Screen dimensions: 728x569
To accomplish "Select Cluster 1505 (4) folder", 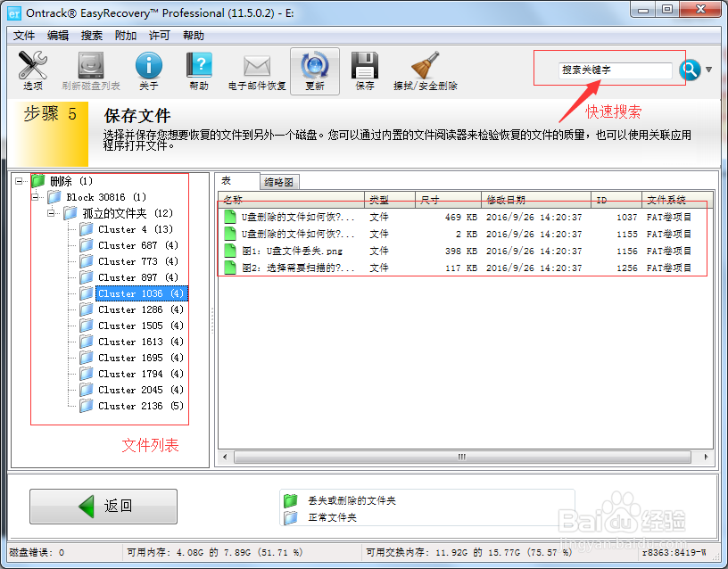I will point(131,326).
